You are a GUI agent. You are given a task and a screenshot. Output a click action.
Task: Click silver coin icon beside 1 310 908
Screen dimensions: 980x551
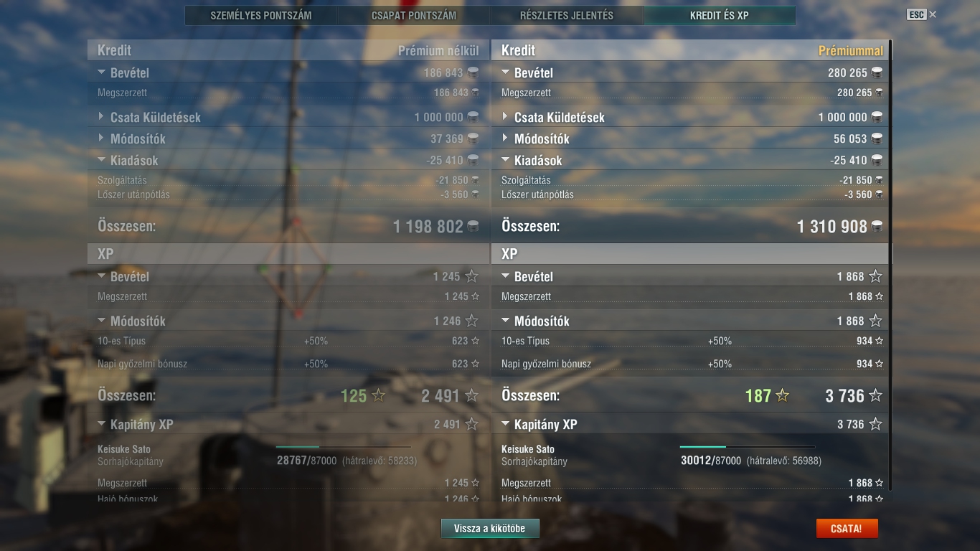(877, 227)
